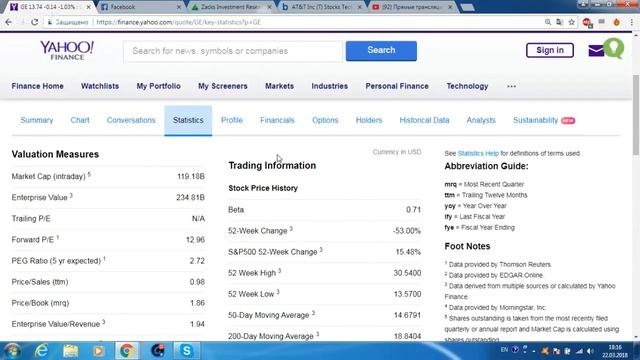Focus the news and symbols search field
Image resolution: width=640 pixels, height=360 pixels.
tap(233, 51)
